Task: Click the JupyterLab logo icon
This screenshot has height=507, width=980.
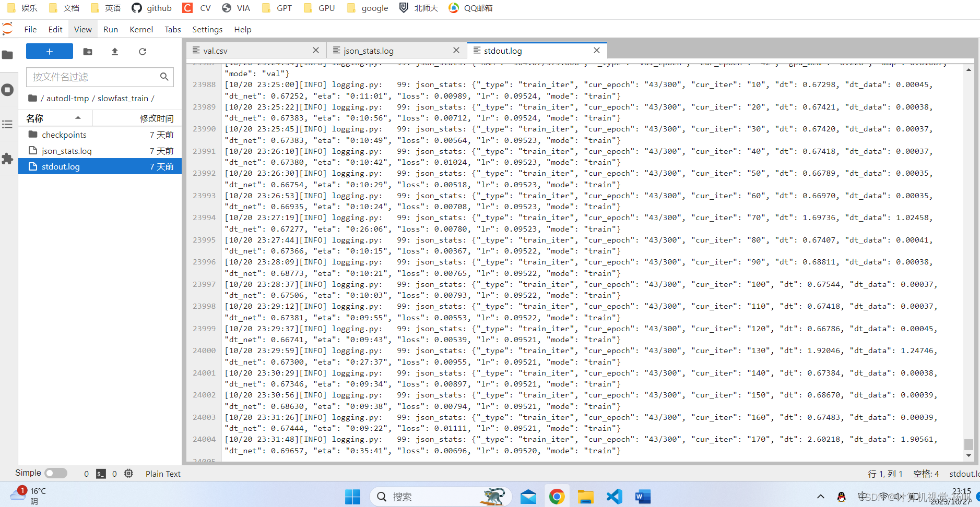Action: click(x=7, y=29)
